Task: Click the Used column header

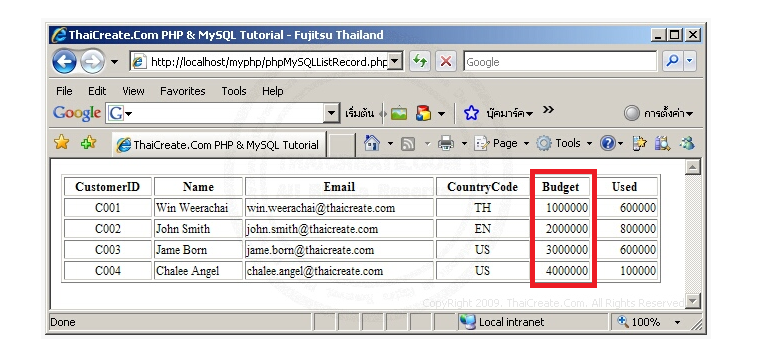Action: pyautogui.click(x=624, y=187)
